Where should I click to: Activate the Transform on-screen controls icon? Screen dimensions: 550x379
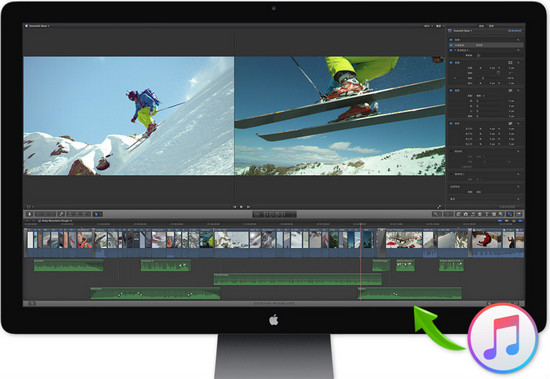point(510,62)
